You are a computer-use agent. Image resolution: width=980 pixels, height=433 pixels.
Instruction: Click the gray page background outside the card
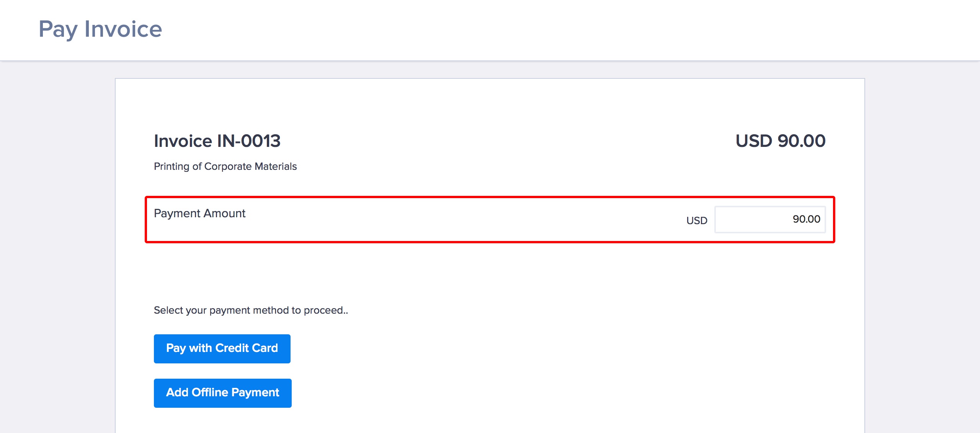[x=57, y=230]
